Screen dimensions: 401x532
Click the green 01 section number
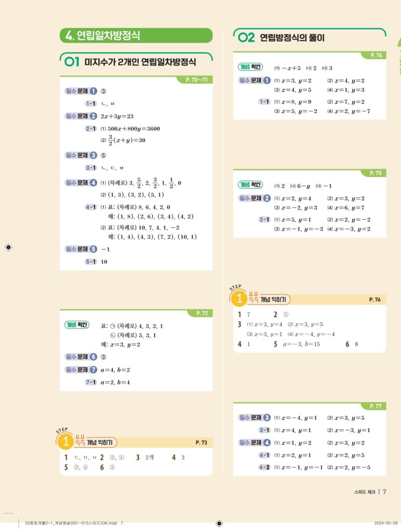pos(72,63)
